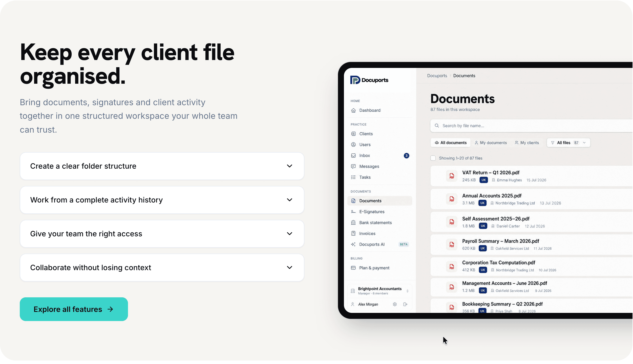Click Alex Morgan user name

click(x=368, y=304)
